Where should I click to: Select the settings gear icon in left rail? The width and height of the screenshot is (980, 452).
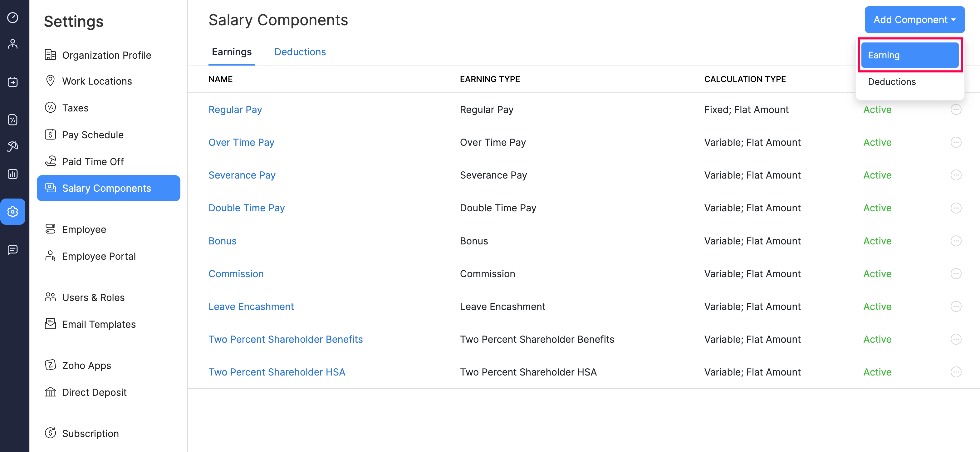pos(13,212)
